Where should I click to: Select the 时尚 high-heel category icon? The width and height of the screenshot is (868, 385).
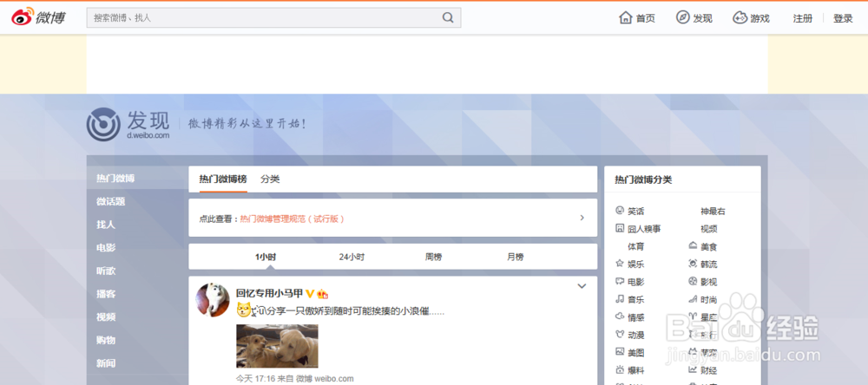pyautogui.click(x=693, y=299)
